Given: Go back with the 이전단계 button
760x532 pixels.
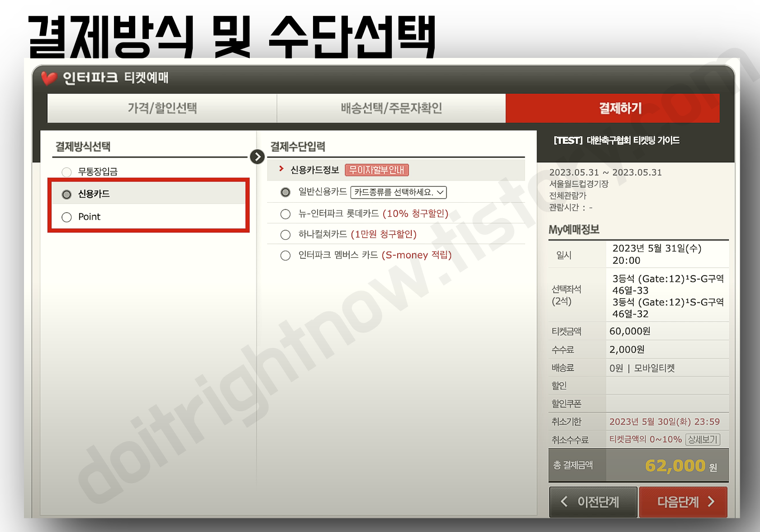Looking at the screenshot, I should (x=593, y=502).
